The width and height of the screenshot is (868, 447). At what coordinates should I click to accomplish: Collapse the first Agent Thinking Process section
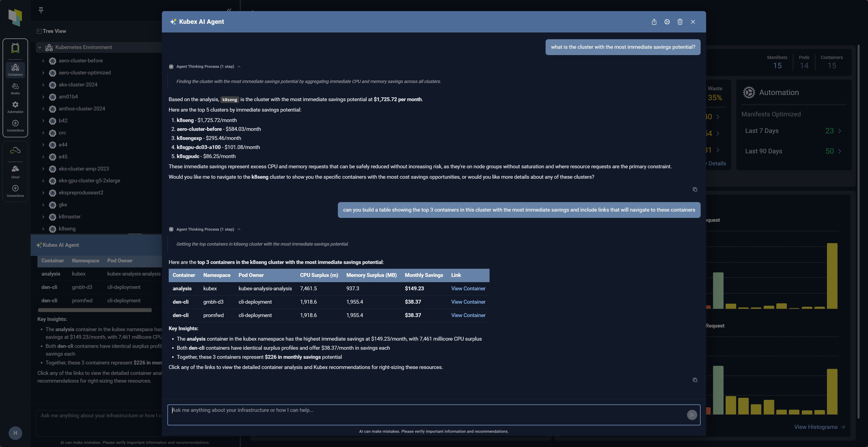tap(239, 67)
